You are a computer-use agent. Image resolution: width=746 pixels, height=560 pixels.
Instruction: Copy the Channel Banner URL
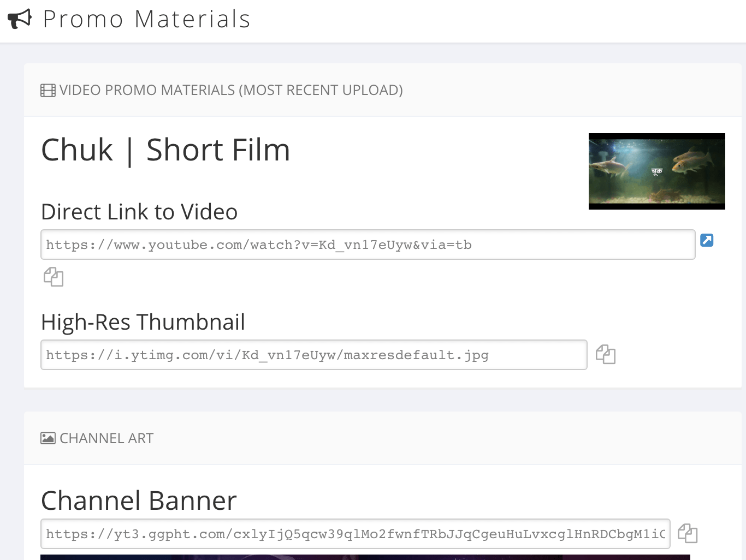click(x=688, y=533)
